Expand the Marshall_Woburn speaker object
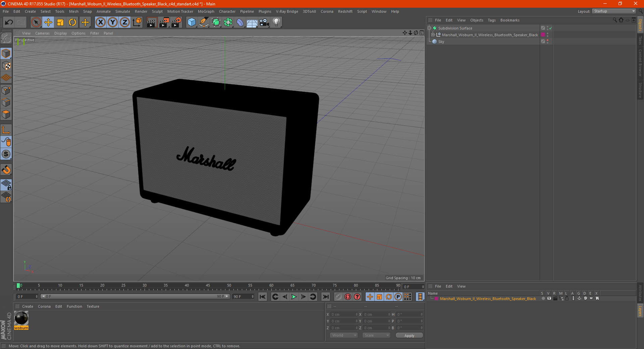Image resolution: width=644 pixels, height=349 pixels. coord(433,35)
